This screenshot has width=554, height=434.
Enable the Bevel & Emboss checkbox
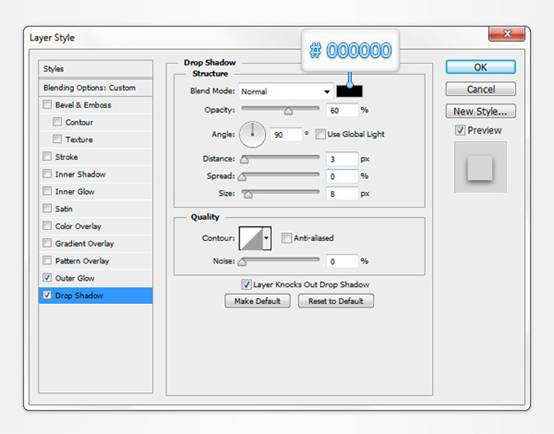click(x=47, y=105)
